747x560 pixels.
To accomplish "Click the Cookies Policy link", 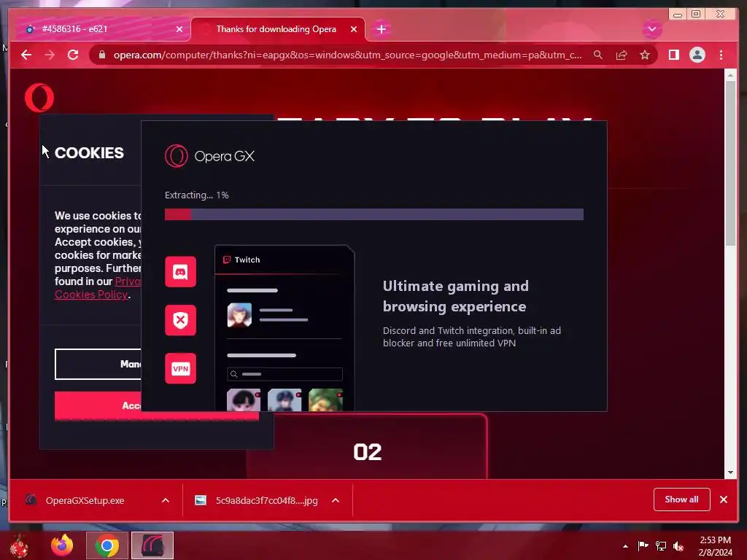I will pyautogui.click(x=91, y=295).
